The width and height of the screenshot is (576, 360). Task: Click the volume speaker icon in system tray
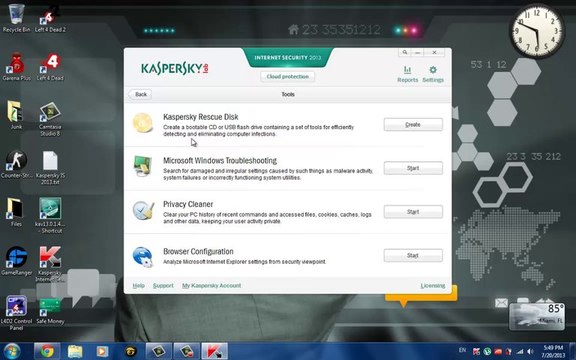[x=530, y=352]
